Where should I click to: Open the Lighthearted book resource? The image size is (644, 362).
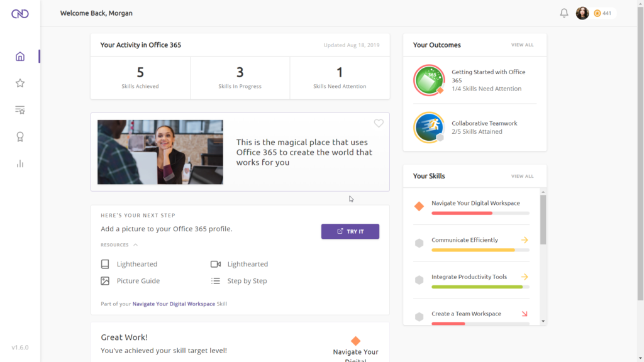coord(129,264)
